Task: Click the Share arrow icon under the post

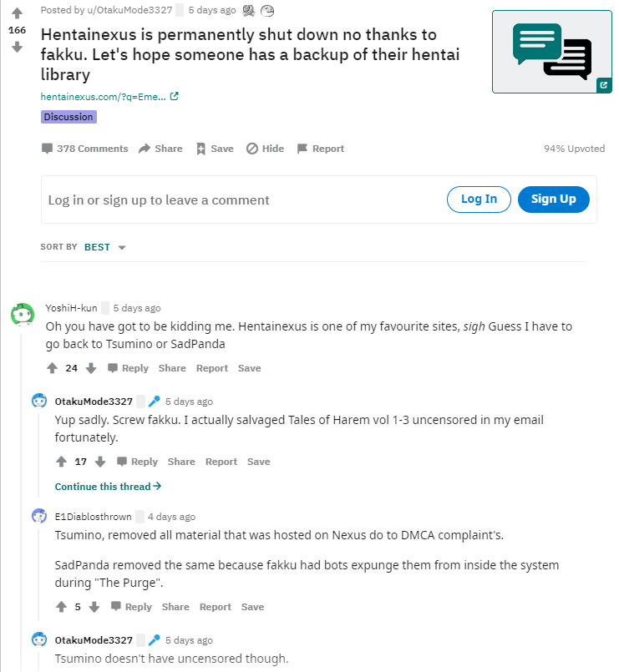Action: [145, 149]
